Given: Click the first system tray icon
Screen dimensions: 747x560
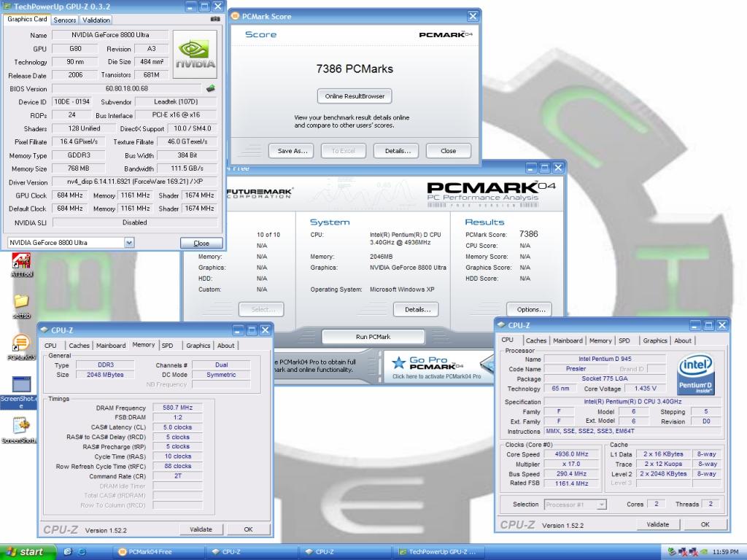Looking at the screenshot, I should (672, 551).
